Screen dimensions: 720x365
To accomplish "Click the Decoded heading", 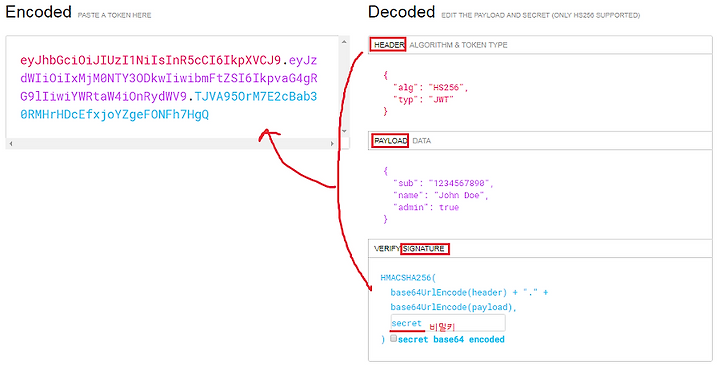I will 401,12.
